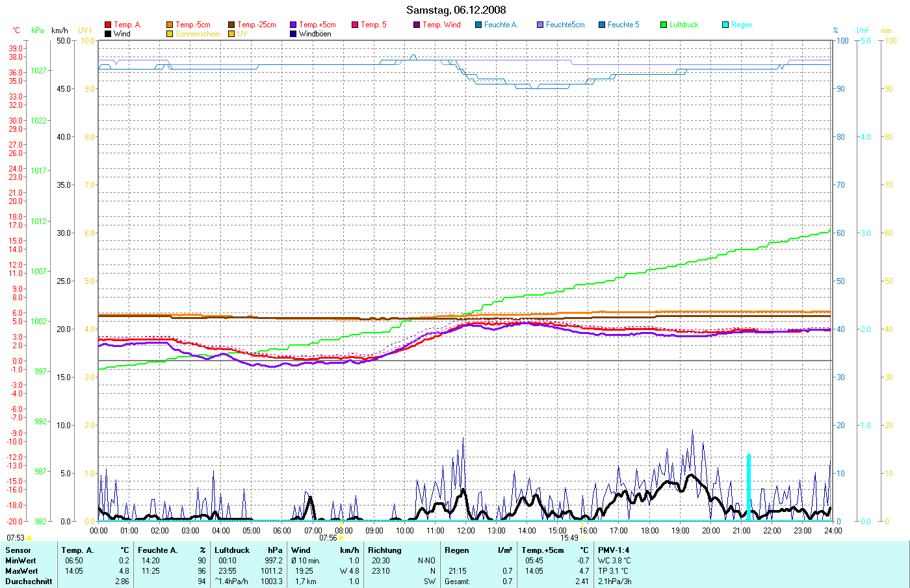This screenshot has height=588, width=910.
Task: Click the purple Temp.+5cm legend square
Action: coord(293,25)
